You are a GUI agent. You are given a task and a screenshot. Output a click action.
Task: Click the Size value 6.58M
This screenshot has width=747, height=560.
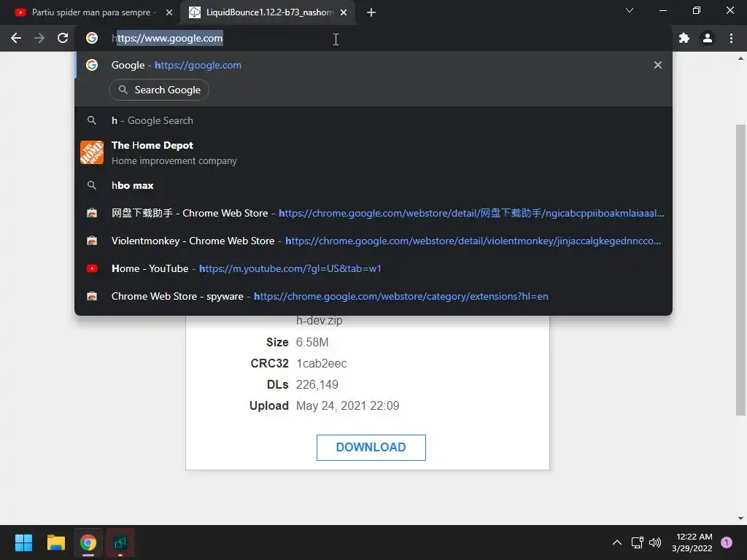312,342
